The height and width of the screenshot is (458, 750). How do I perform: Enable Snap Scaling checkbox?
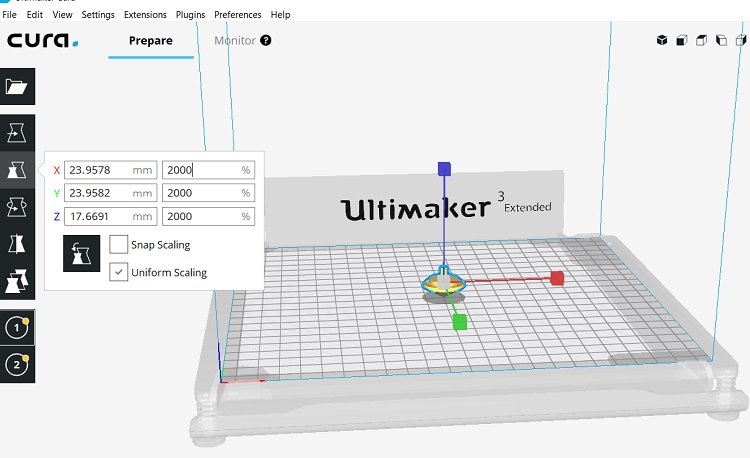118,244
